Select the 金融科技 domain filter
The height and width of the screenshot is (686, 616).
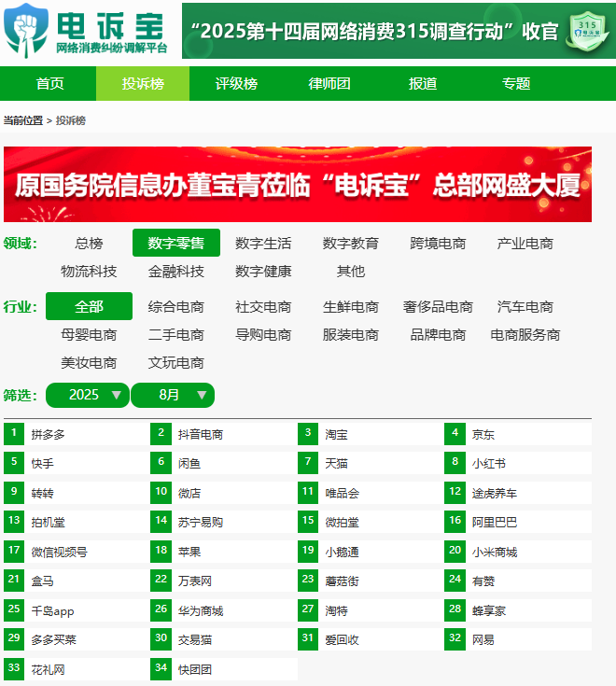(x=175, y=272)
